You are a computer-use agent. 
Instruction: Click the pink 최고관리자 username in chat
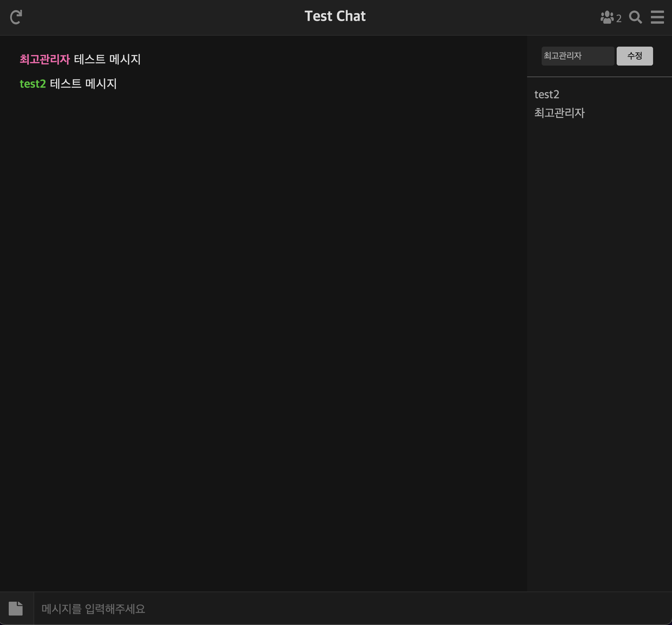click(44, 59)
